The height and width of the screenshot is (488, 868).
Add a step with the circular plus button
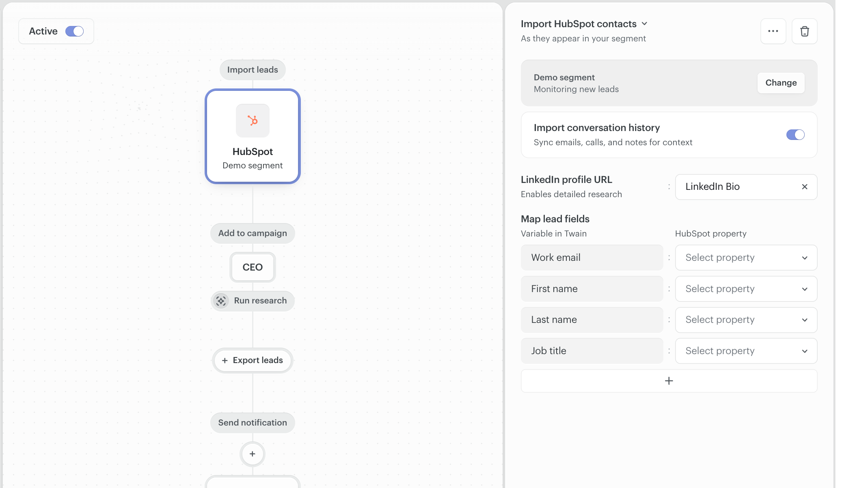coord(252,454)
